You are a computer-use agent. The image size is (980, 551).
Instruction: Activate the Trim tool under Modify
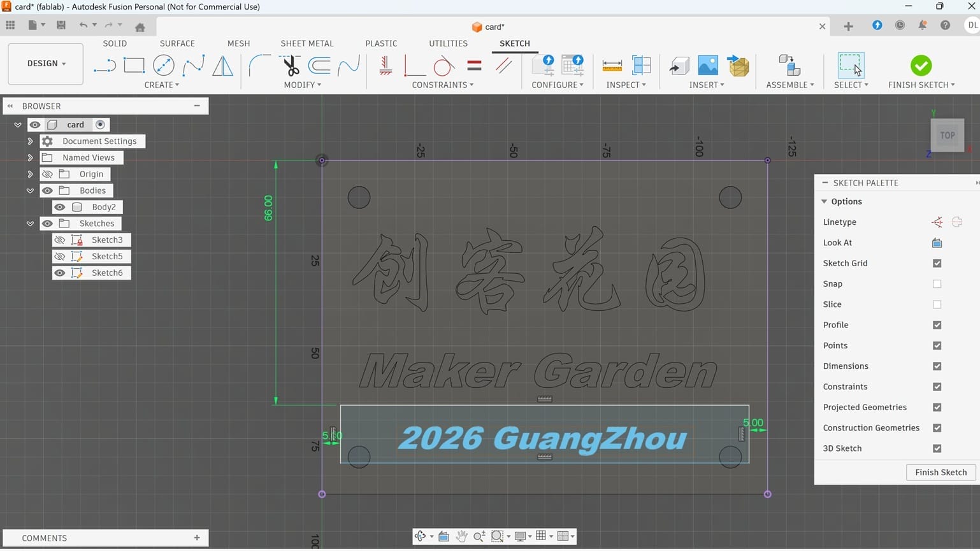click(289, 64)
